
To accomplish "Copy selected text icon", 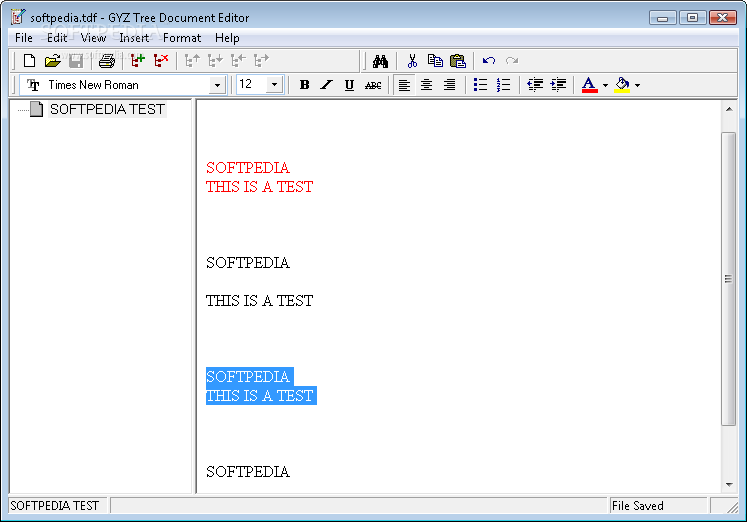I will click(x=435, y=61).
